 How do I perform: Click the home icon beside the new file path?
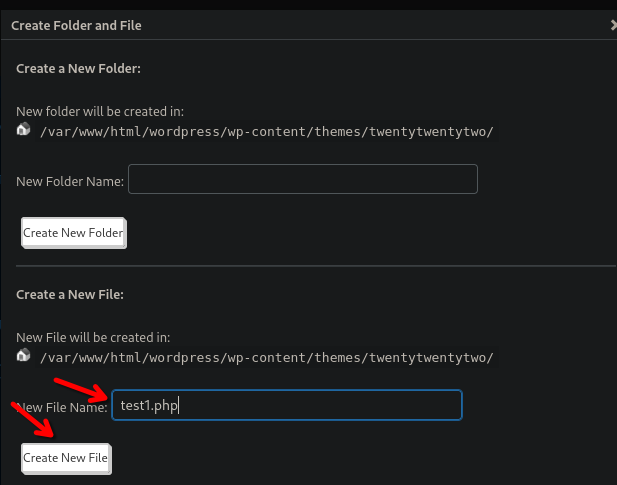click(x=24, y=355)
